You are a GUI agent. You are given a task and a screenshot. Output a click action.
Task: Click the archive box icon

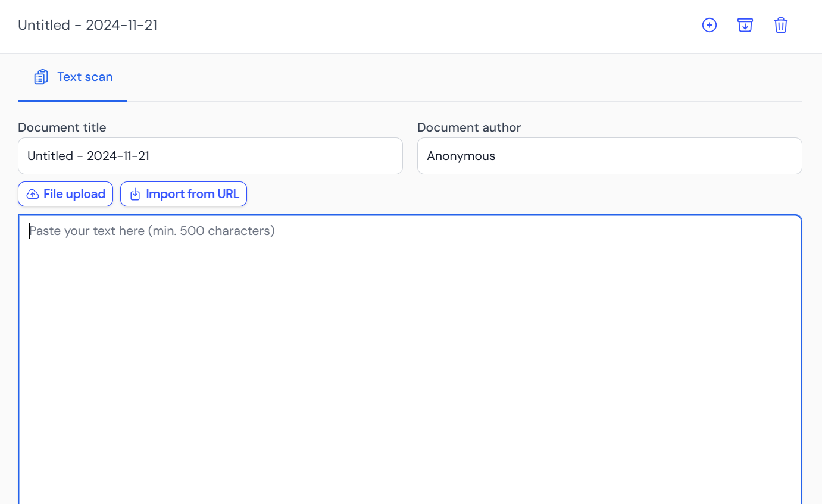point(745,25)
